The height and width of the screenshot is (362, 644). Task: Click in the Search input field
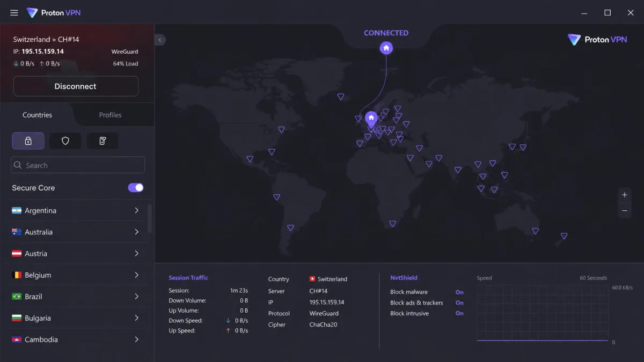click(78, 165)
